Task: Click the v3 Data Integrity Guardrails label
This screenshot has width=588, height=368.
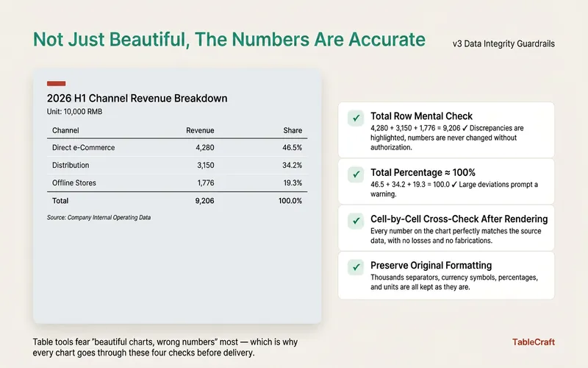Action: click(503, 44)
